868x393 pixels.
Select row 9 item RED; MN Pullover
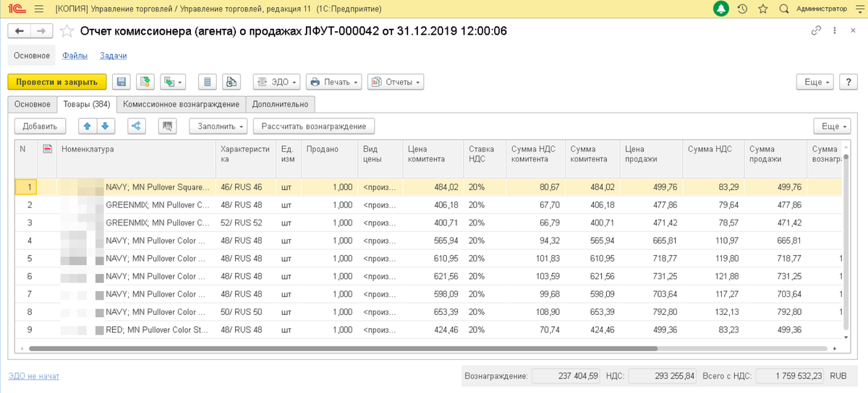(x=136, y=329)
